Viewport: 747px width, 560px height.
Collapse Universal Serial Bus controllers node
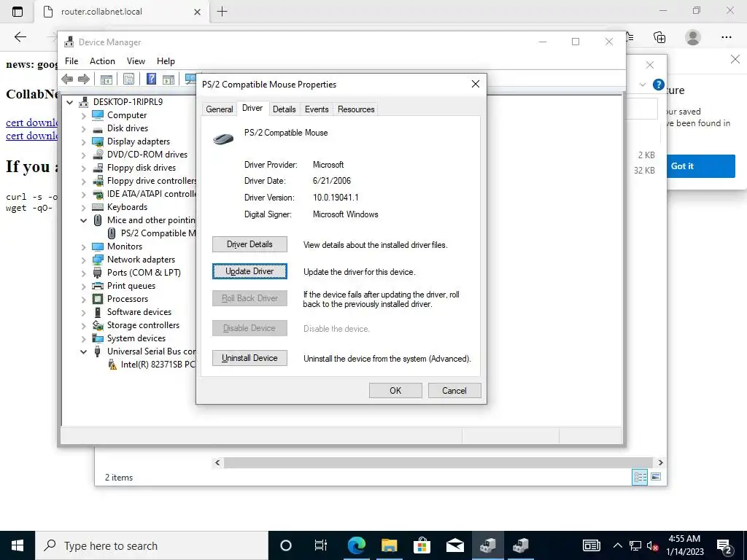83,351
